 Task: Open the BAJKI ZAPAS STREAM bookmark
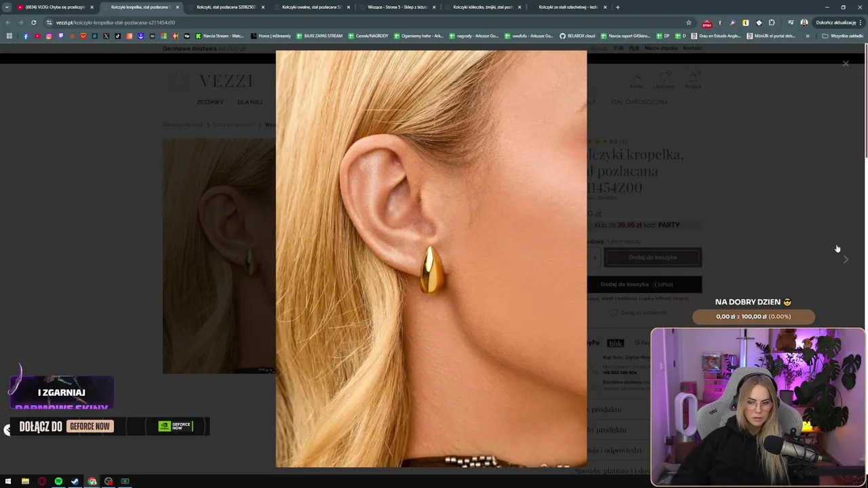click(319, 36)
